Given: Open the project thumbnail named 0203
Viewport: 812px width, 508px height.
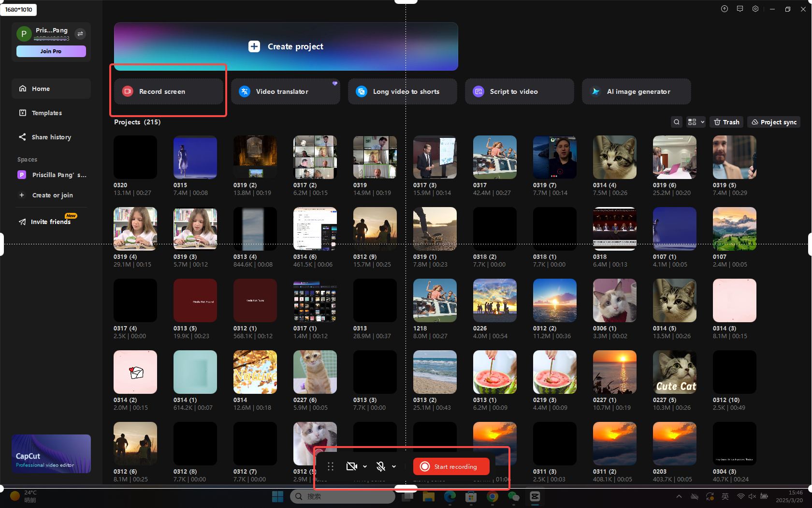Looking at the screenshot, I should pyautogui.click(x=675, y=444).
